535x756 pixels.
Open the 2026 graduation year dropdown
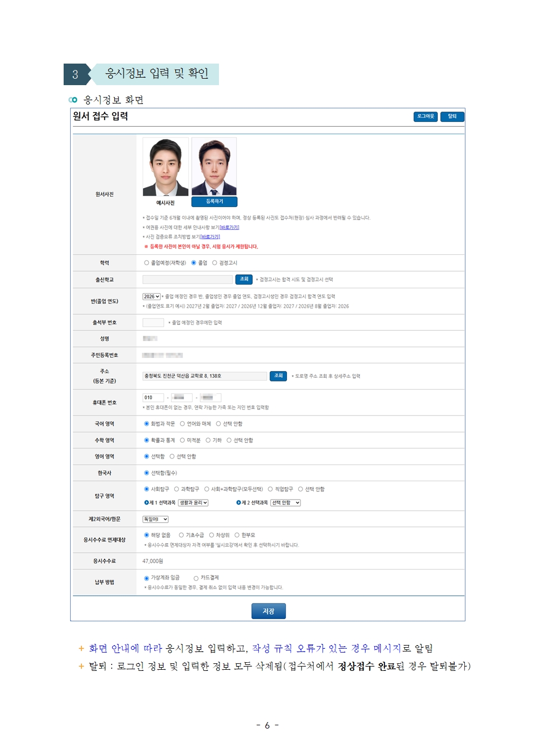[152, 296]
